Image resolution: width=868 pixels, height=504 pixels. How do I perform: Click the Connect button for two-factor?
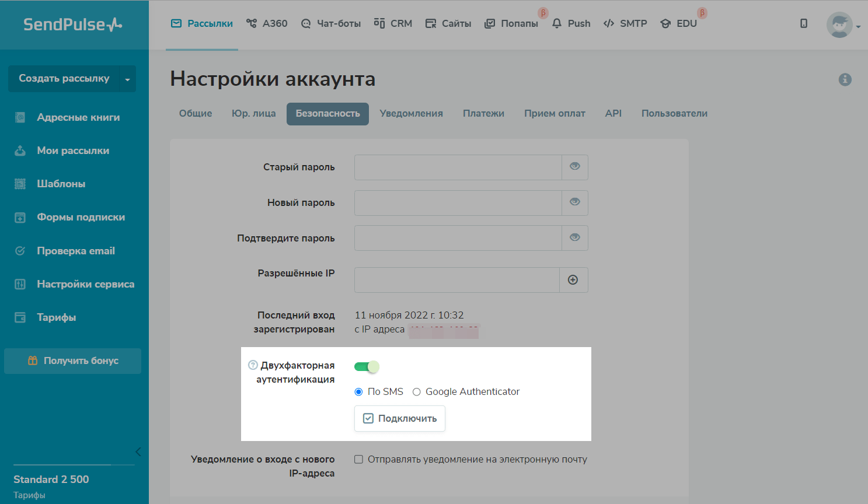400,418
